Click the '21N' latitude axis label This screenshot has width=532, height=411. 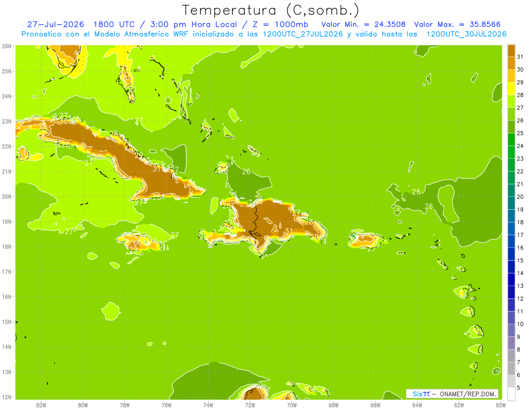point(6,171)
